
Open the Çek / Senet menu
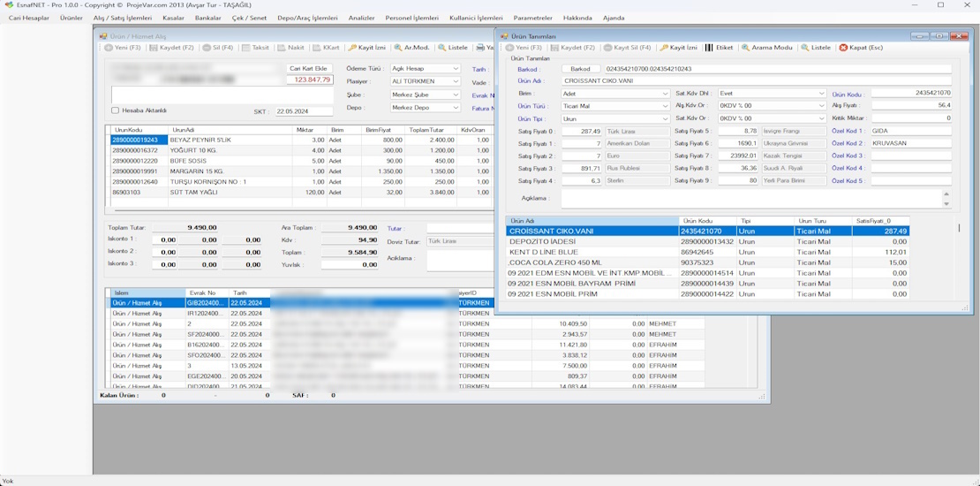point(249,19)
